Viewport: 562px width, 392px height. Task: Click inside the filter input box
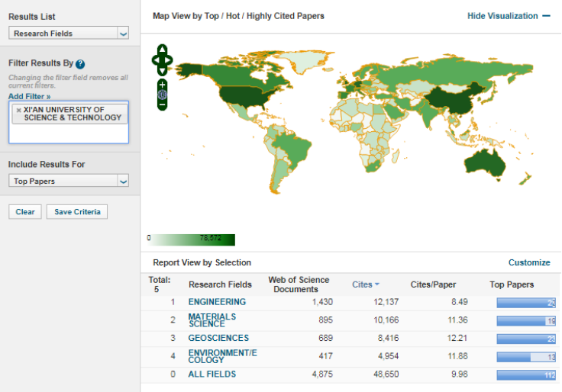(x=69, y=134)
